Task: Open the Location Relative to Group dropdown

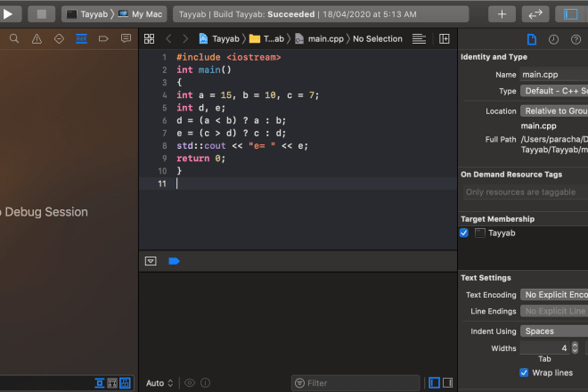Action: (554, 111)
